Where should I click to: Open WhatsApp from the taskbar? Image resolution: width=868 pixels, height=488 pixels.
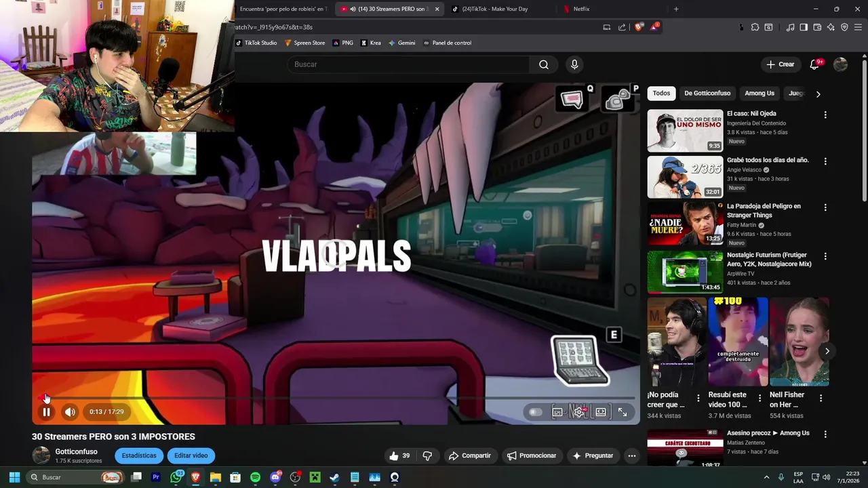point(176,477)
